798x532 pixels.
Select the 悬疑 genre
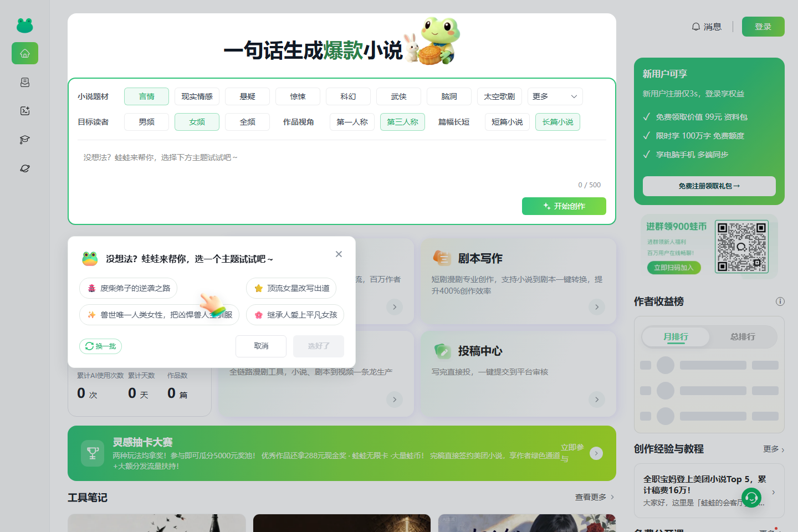(x=248, y=96)
